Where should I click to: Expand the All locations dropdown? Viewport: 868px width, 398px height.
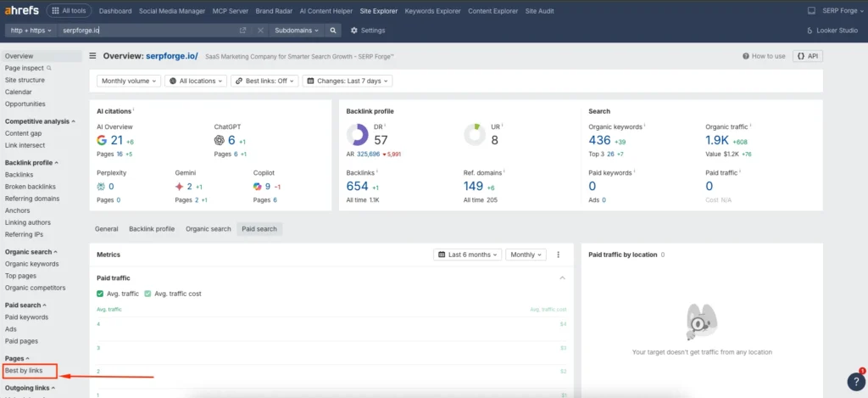click(x=197, y=81)
